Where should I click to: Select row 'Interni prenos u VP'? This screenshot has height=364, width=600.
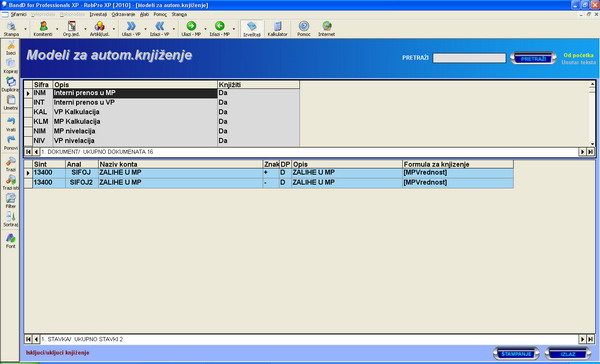(162, 102)
